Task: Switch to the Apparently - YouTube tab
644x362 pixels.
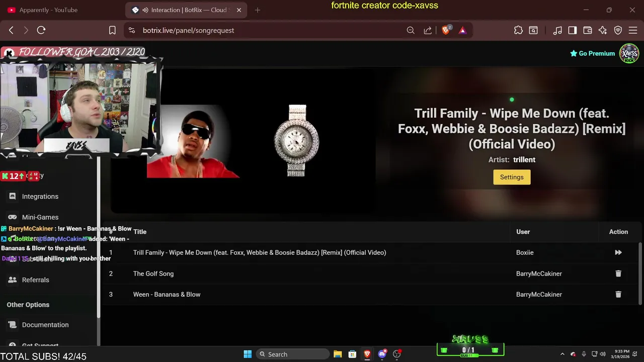Action: pyautogui.click(x=49, y=10)
